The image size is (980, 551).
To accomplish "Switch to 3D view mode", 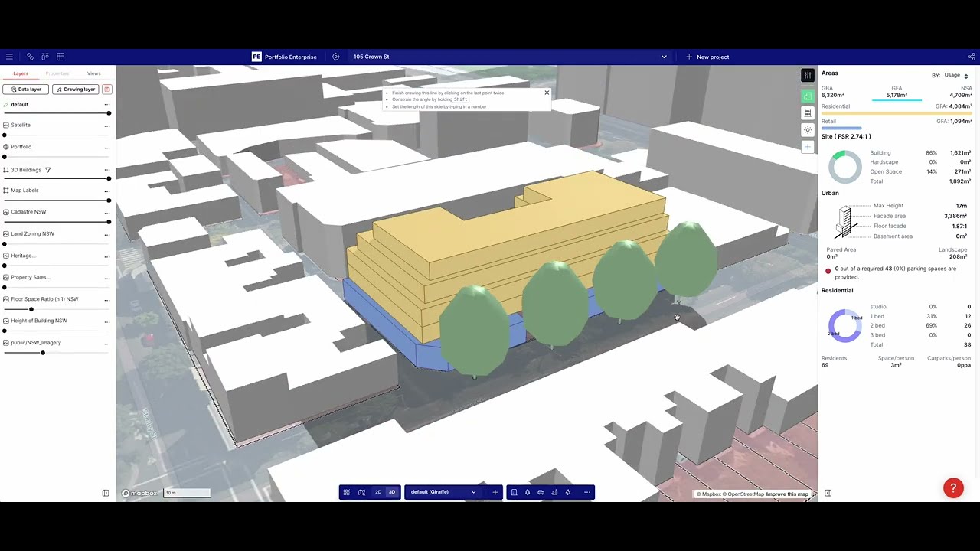I will 392,492.
